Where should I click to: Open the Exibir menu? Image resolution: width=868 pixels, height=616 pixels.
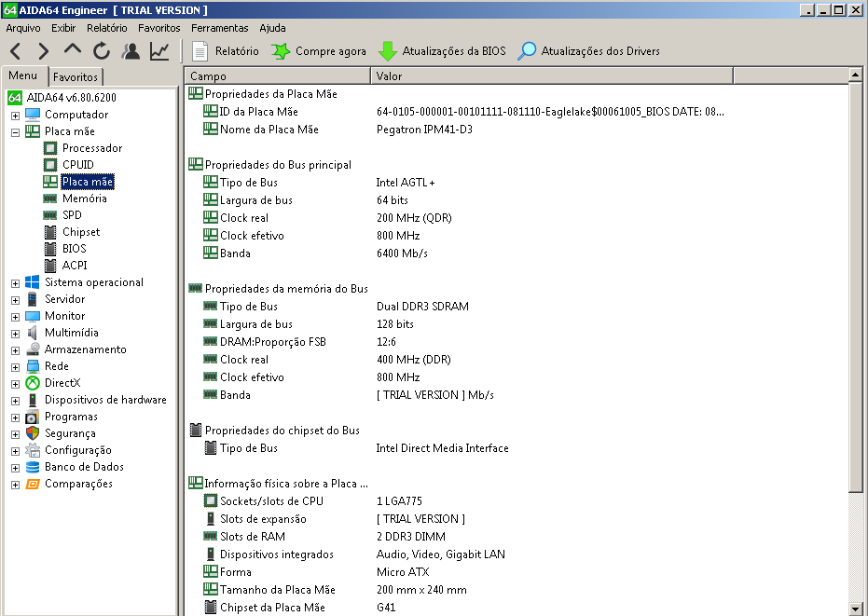coord(63,28)
